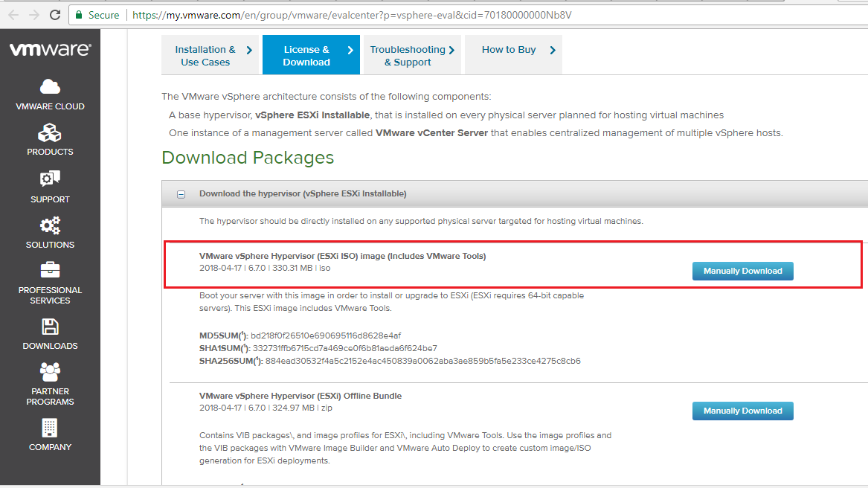Open Products via the cubes icon
Image resolution: width=868 pixels, height=488 pixels.
tap(50, 133)
